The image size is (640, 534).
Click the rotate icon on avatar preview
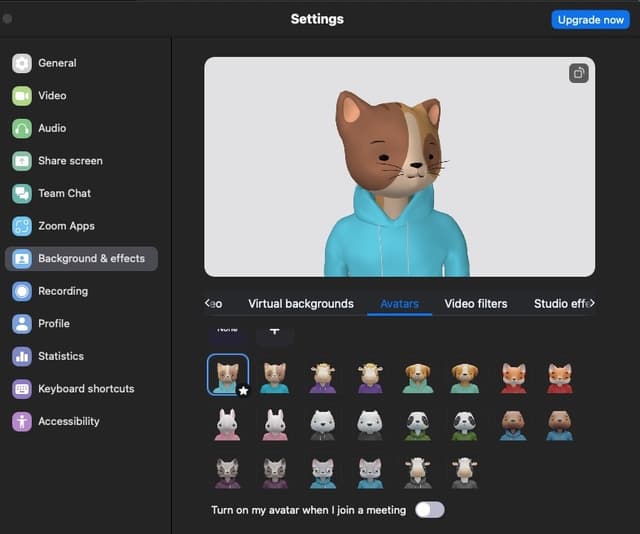tap(578, 73)
